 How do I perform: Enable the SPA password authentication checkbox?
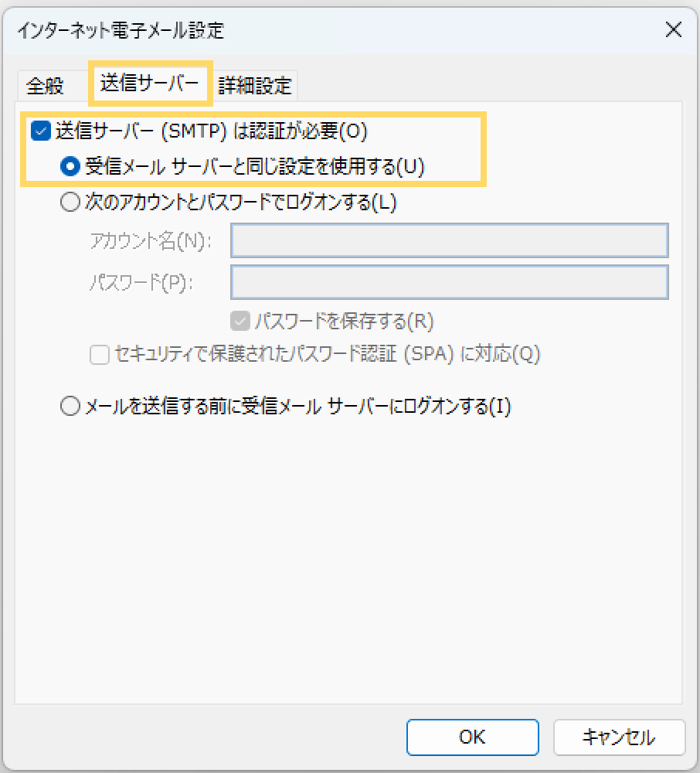99,355
